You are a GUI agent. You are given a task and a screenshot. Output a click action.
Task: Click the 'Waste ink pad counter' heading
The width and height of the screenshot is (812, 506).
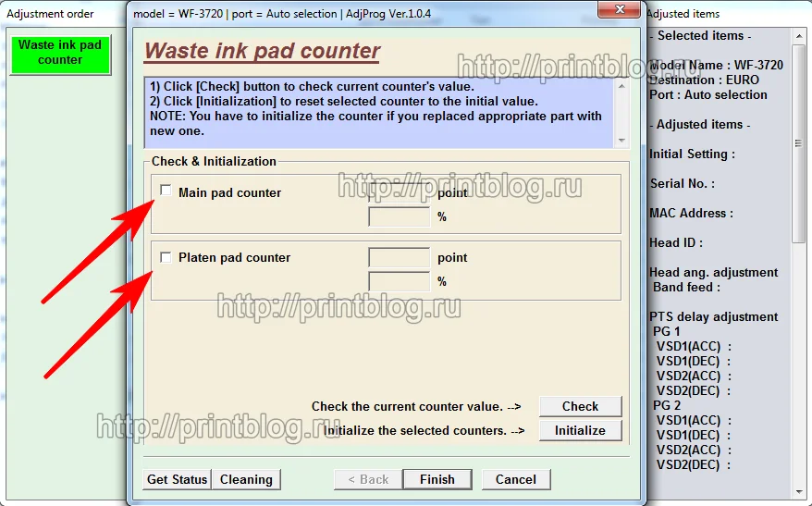[x=262, y=51]
